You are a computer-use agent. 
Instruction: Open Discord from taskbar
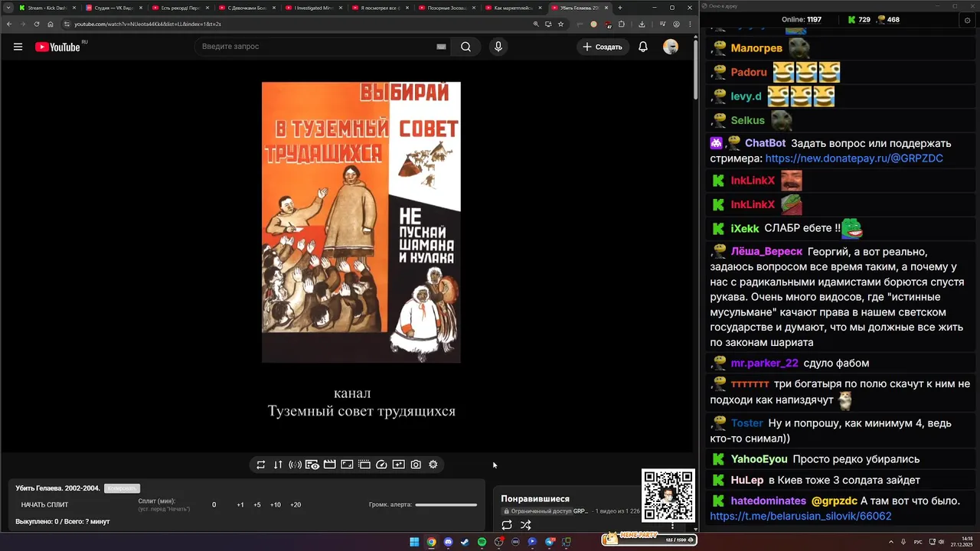[x=448, y=542]
